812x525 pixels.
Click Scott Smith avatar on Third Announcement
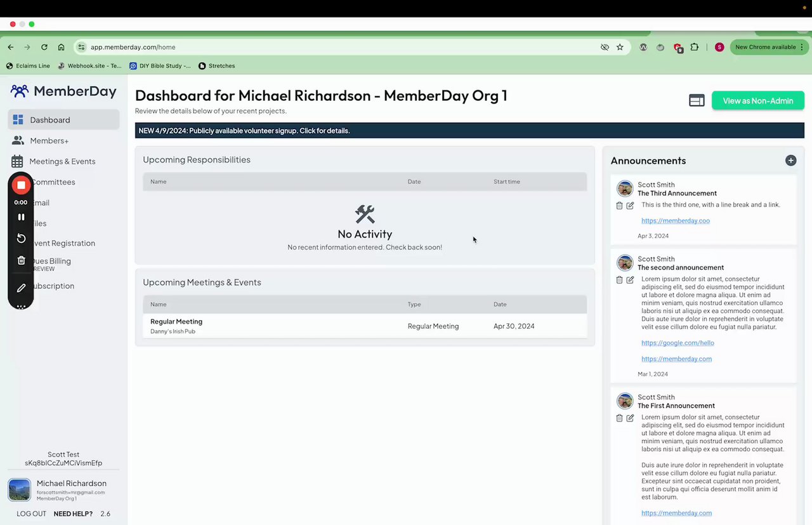(x=625, y=189)
